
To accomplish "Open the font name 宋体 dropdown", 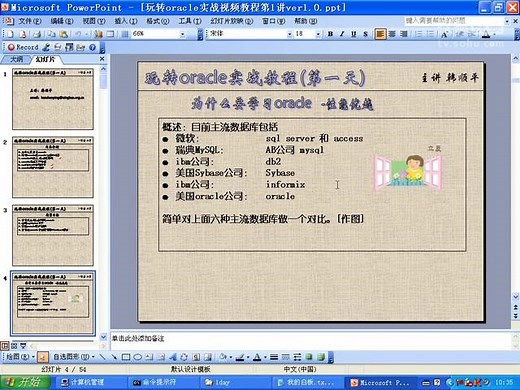I will click(289, 34).
